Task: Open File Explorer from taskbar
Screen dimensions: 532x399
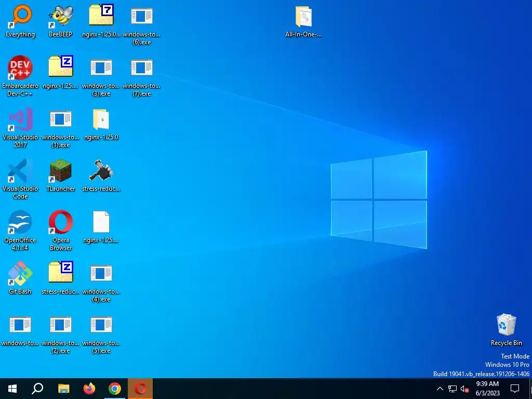Action: (x=63, y=389)
